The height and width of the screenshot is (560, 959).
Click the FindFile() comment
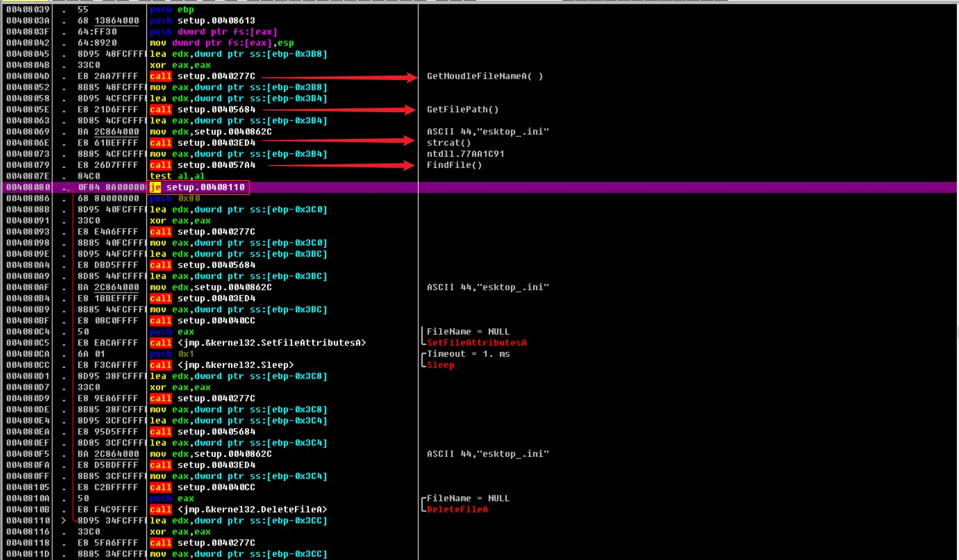point(454,165)
